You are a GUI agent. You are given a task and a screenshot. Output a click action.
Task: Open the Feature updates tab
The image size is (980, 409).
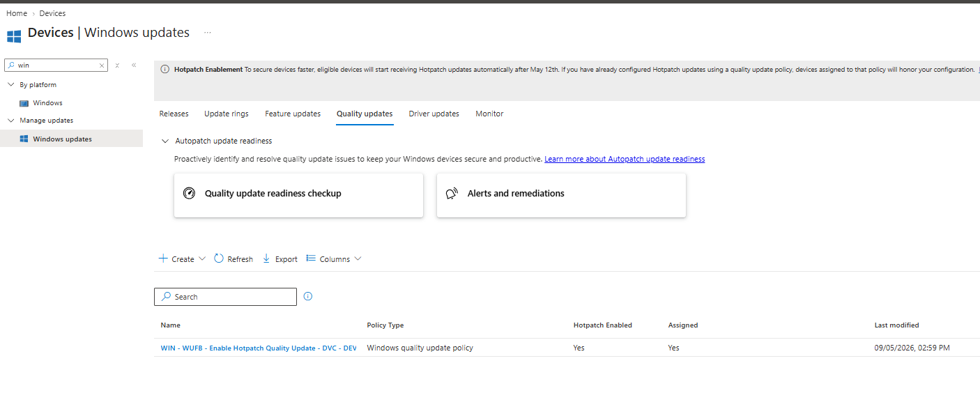(x=293, y=114)
